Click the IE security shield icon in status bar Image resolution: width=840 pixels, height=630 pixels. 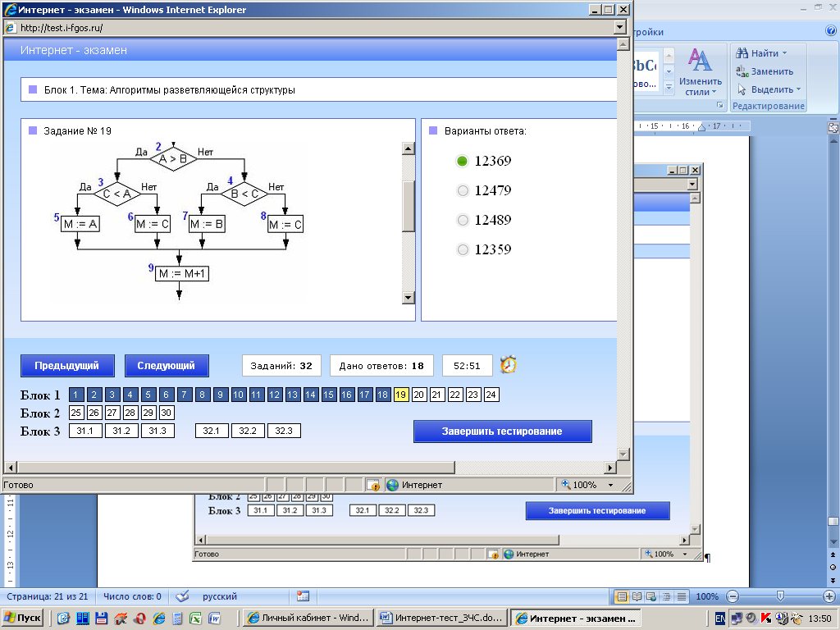click(x=373, y=485)
